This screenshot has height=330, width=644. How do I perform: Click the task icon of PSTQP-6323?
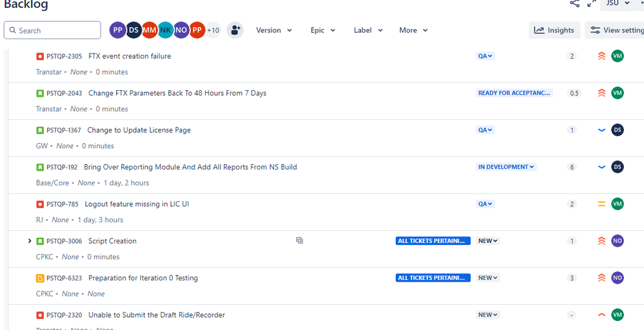(40, 278)
